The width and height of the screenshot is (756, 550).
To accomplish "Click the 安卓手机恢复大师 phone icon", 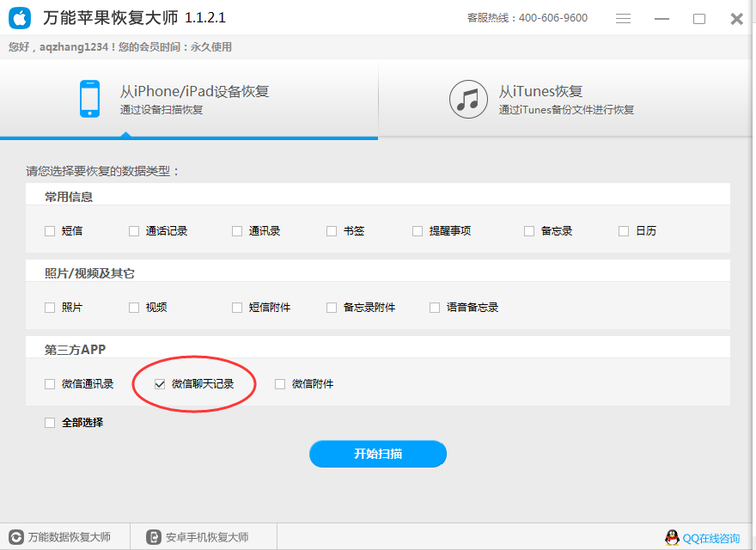I will point(154,537).
